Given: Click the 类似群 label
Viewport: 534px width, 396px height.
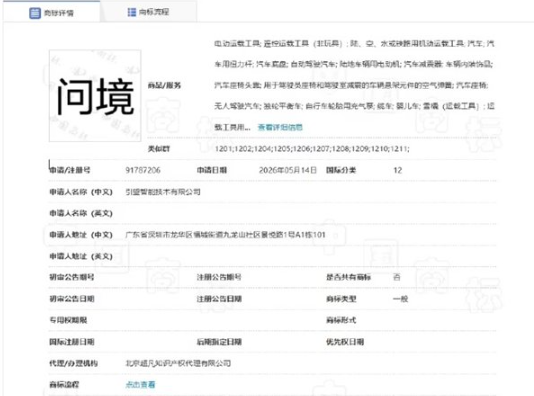Looking at the screenshot, I should point(159,149).
